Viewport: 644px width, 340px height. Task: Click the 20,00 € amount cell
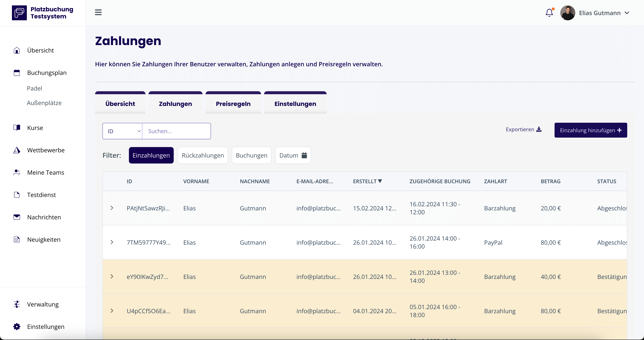551,208
